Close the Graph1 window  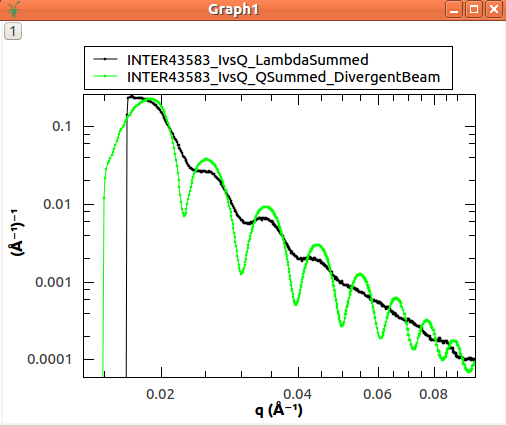494,9
